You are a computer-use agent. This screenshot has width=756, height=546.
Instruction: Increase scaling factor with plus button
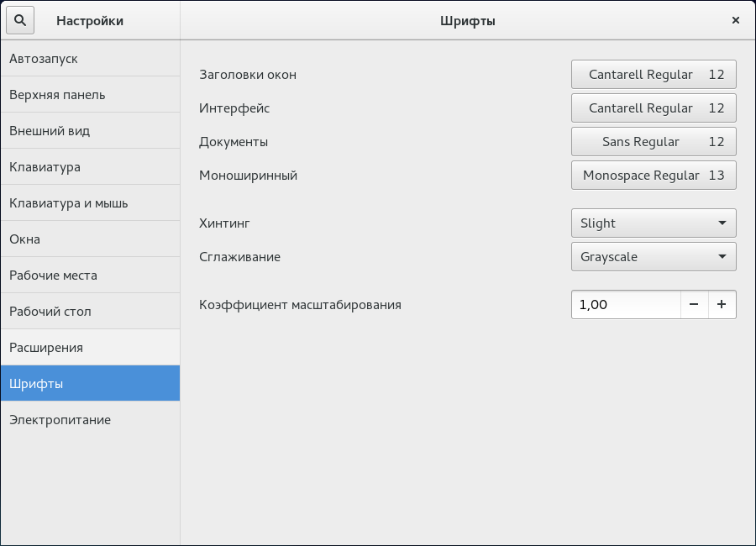[x=722, y=304]
